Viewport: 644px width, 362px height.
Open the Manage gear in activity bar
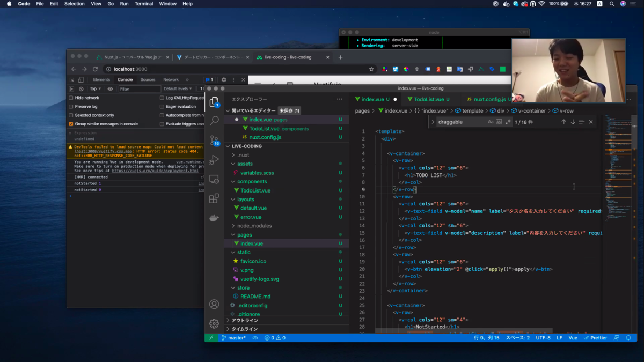214,323
